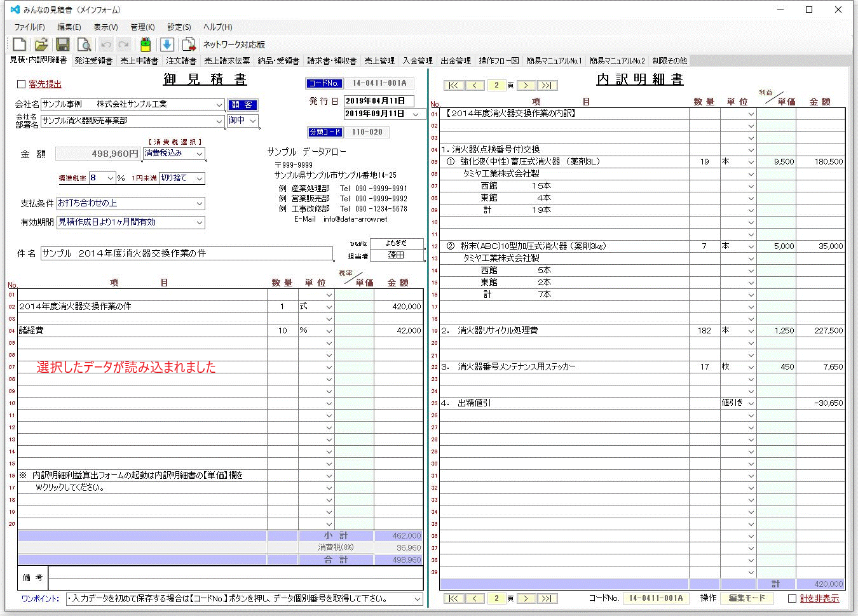Click the blue down-arrow download icon
858x616 pixels.
tap(167, 44)
